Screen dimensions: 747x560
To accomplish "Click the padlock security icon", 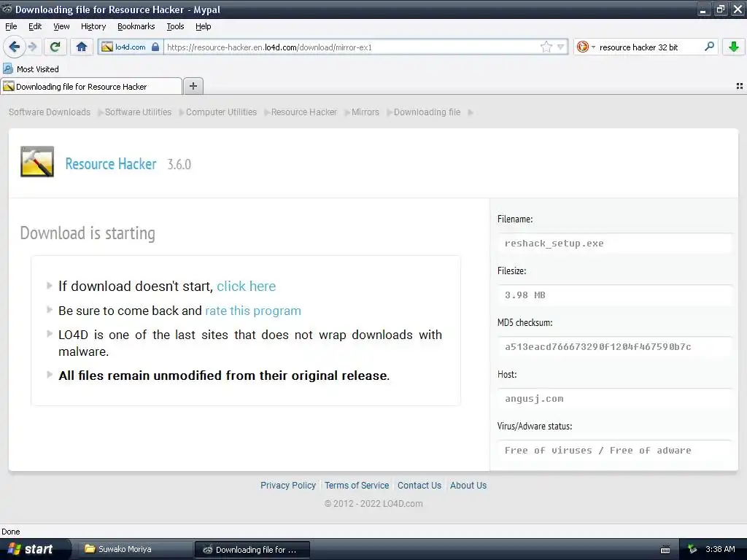I will point(155,47).
